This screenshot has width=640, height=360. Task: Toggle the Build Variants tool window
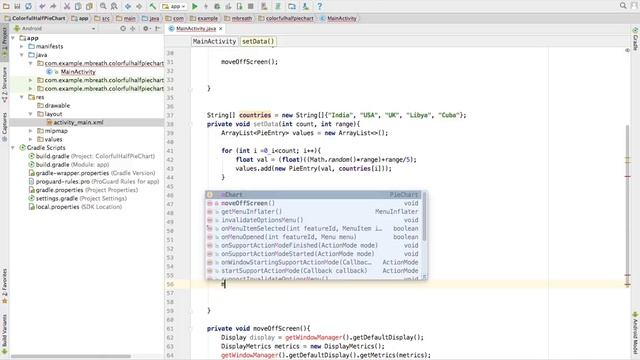4,334
